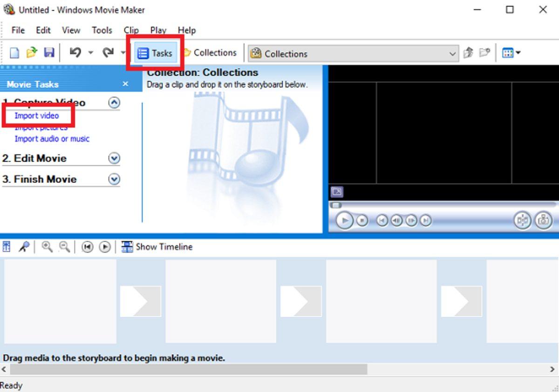Click the New Project icon
The width and height of the screenshot is (559, 392).
(x=14, y=53)
